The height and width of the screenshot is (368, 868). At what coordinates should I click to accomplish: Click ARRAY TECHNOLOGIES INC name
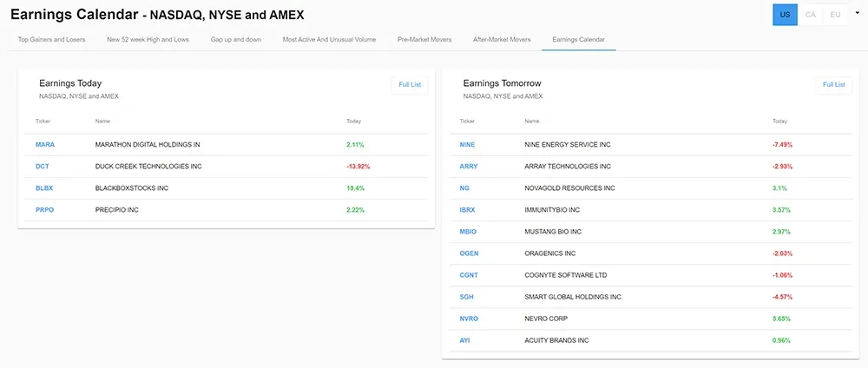tap(568, 166)
